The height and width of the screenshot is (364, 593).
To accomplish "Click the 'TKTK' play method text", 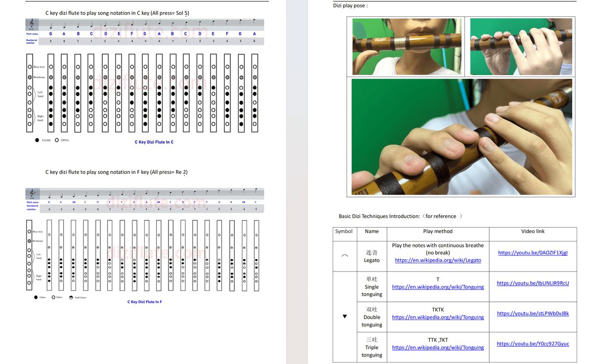I will pyautogui.click(x=438, y=310).
